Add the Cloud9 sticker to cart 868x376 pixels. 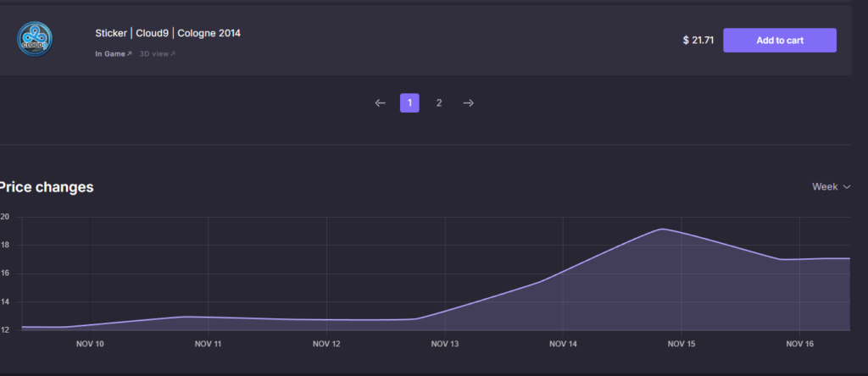click(x=779, y=41)
